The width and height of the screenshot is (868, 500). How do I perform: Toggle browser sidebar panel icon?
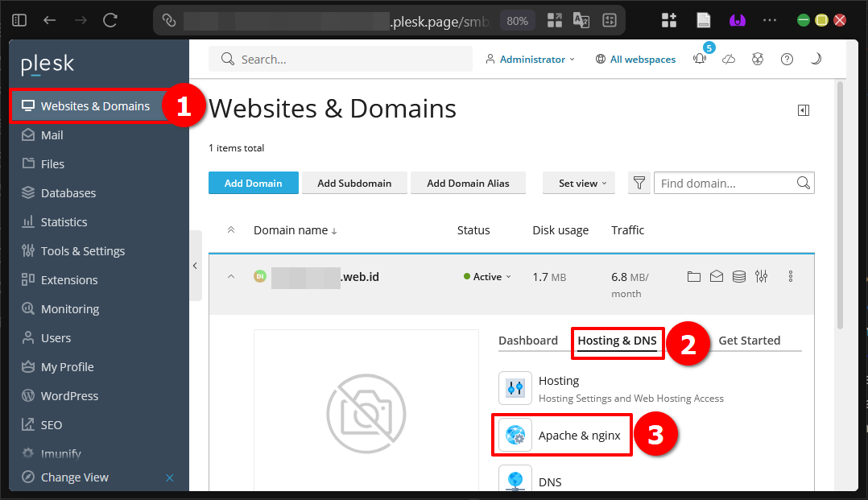tap(19, 20)
